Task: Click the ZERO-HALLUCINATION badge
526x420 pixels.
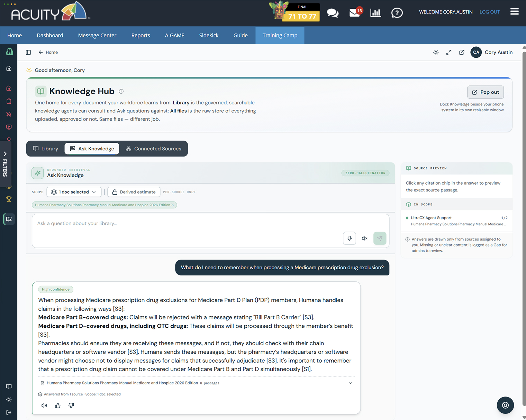Action: tap(365, 173)
